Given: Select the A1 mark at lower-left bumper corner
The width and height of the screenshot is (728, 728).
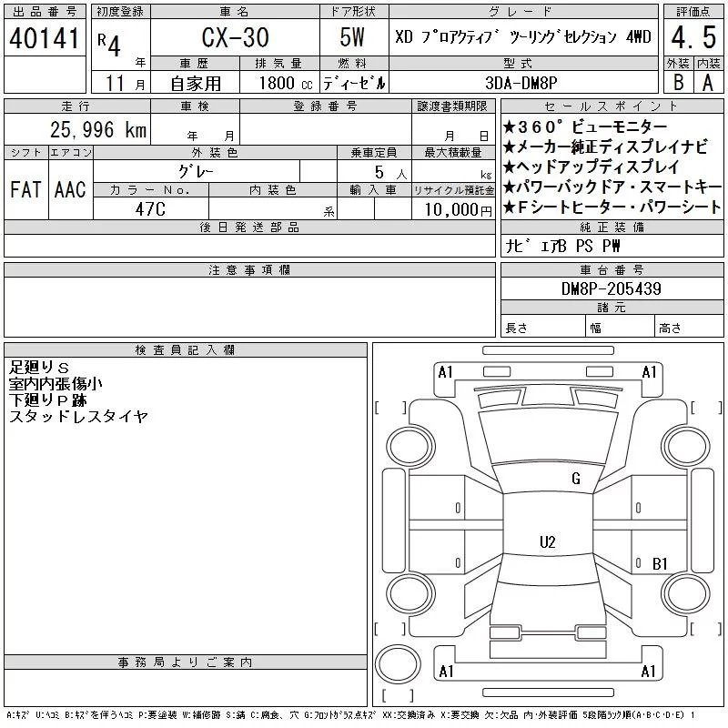Looking at the screenshot, I should (446, 672).
